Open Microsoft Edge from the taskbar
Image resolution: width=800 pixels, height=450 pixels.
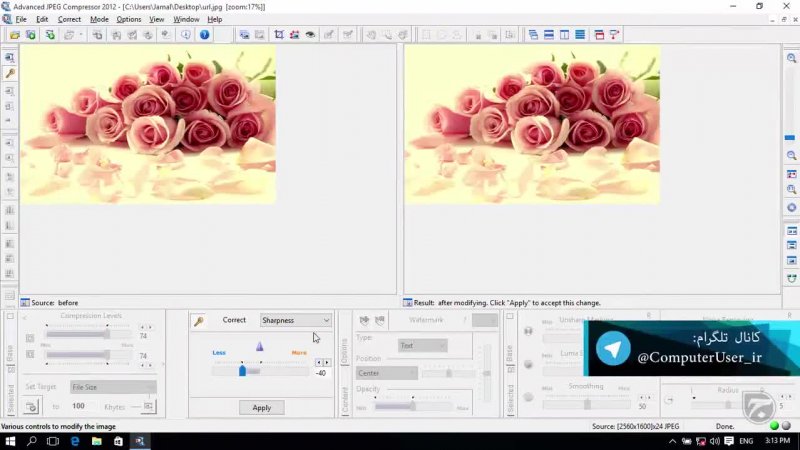tap(75, 441)
